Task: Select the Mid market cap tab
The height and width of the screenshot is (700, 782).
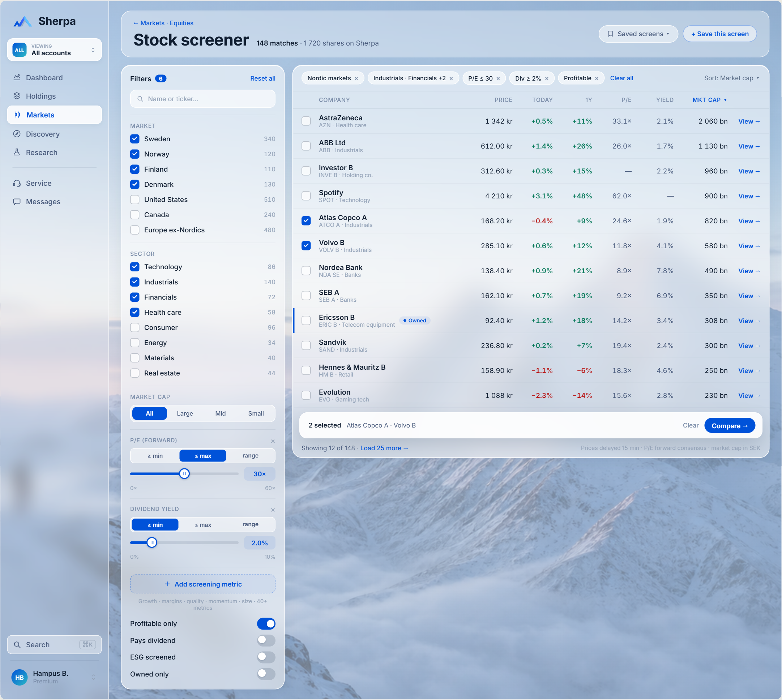Action: pyautogui.click(x=221, y=414)
